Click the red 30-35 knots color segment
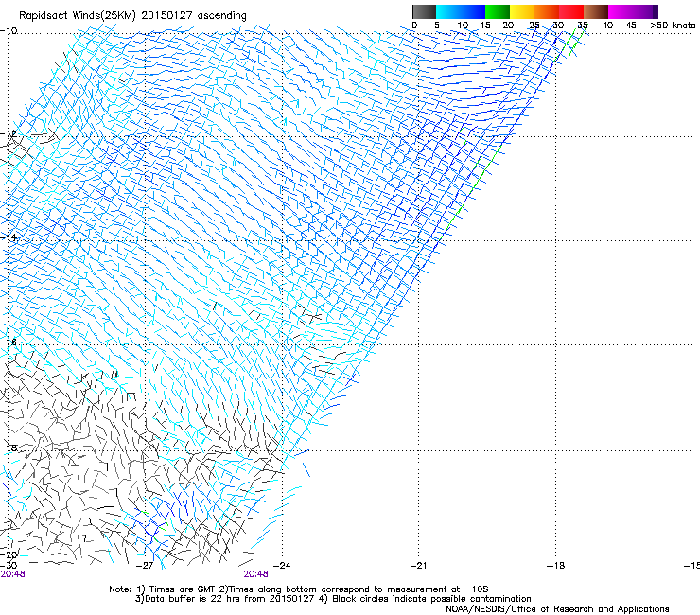The width and height of the screenshot is (700, 615). point(571,11)
